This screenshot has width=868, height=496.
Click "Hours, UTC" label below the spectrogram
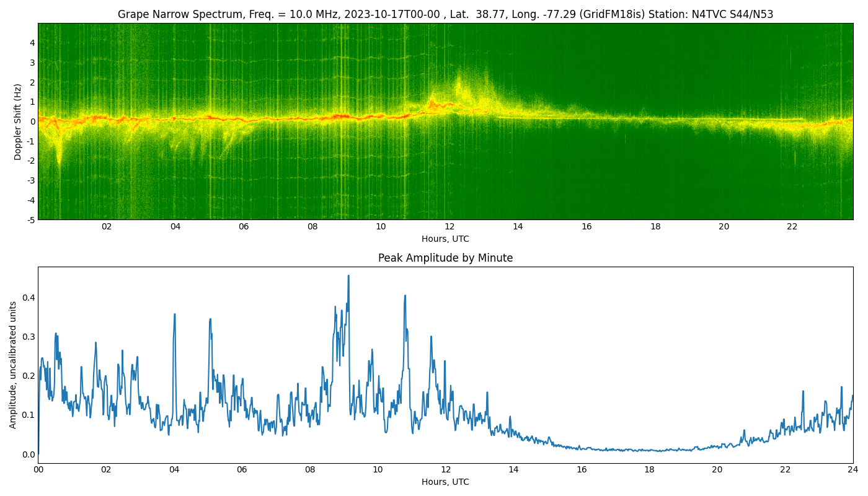tap(445, 239)
